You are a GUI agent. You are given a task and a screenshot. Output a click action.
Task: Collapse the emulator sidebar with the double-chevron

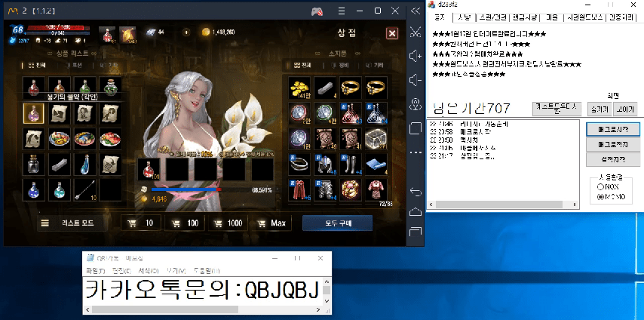click(x=416, y=11)
